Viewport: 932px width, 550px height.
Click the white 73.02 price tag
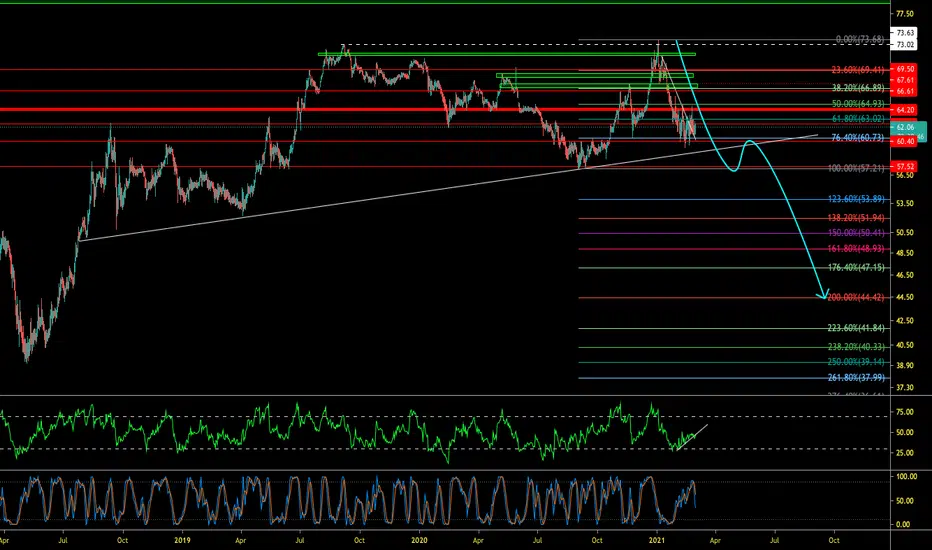tap(903, 45)
